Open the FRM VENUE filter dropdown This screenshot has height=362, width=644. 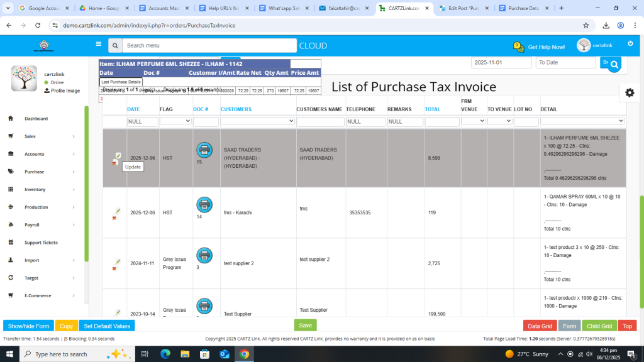473,121
